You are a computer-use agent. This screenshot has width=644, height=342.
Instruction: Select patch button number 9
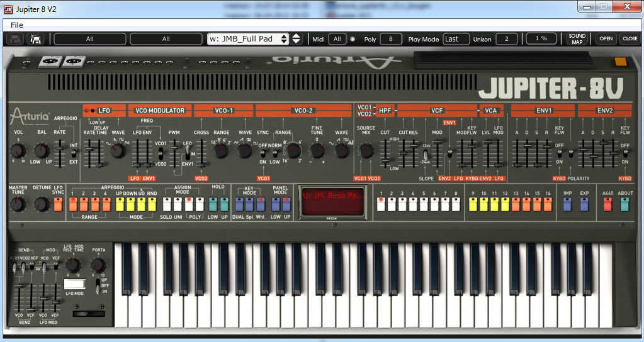[x=472, y=204]
